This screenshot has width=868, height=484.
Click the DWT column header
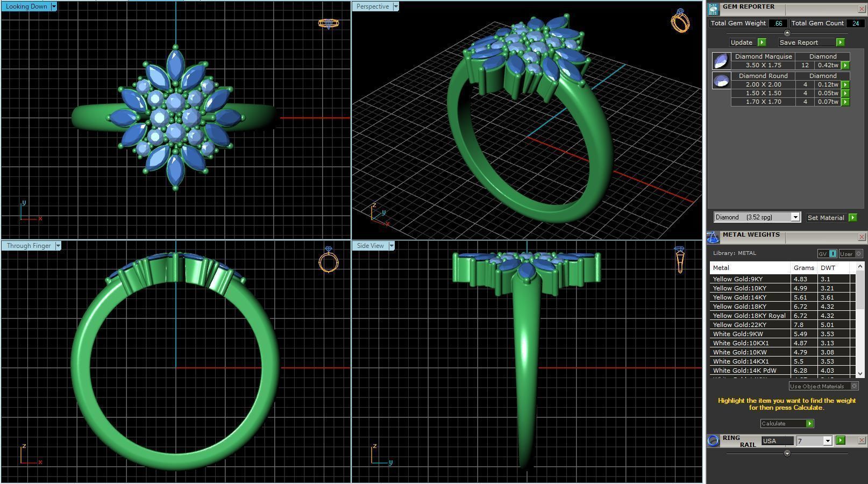point(833,268)
